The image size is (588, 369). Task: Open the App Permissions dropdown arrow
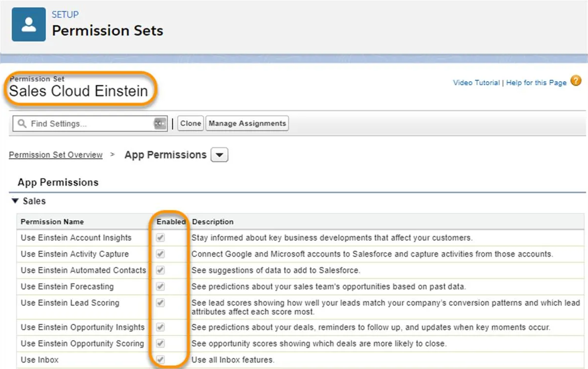pyautogui.click(x=219, y=155)
